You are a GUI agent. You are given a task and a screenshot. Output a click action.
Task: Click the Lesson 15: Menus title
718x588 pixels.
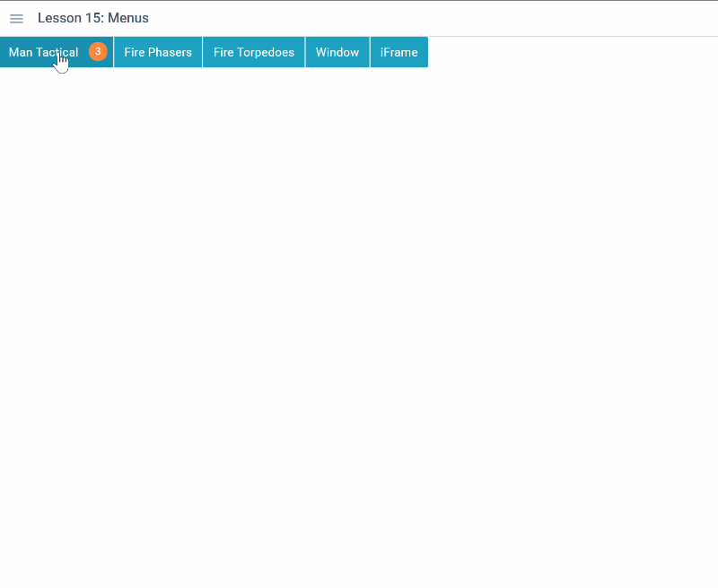[x=93, y=18]
